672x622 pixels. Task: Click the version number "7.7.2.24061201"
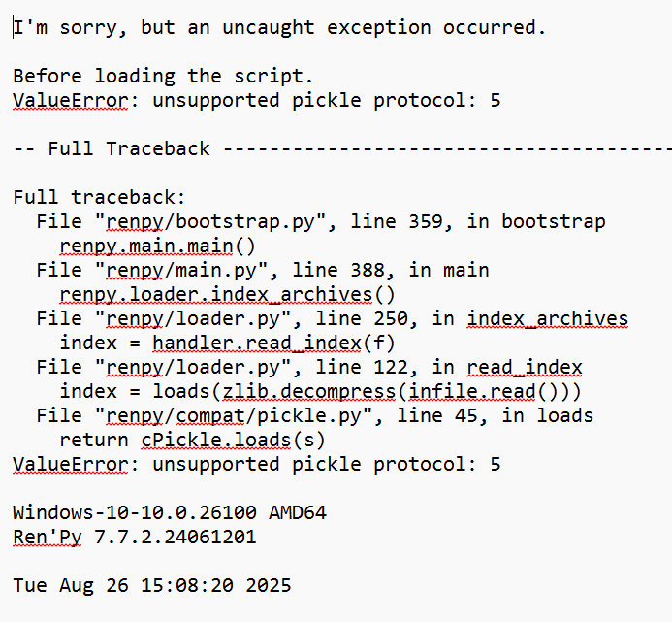(175, 537)
